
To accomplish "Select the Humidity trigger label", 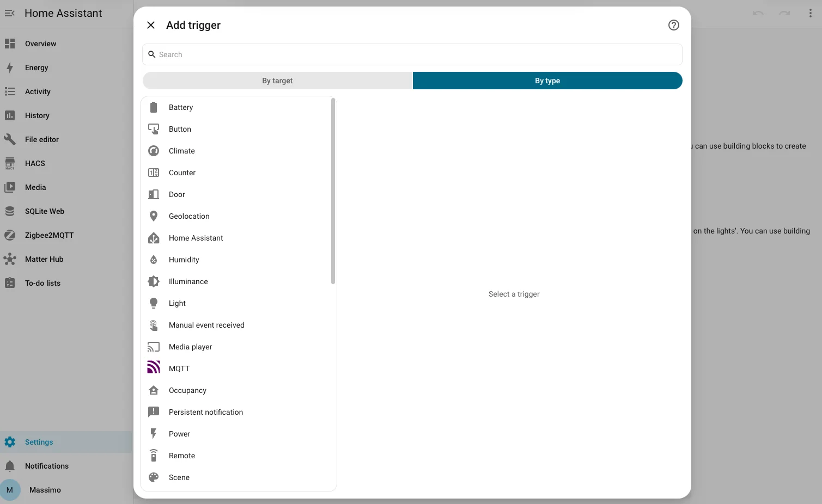I will click(x=184, y=260).
